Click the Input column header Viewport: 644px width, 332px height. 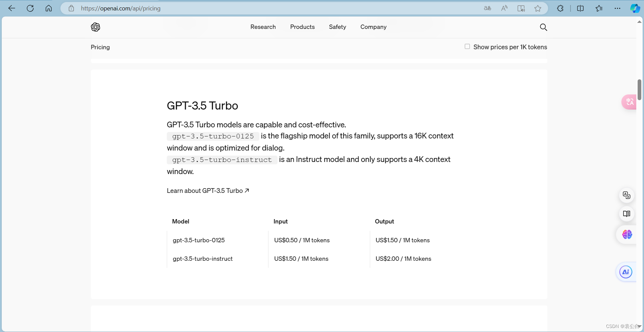(x=281, y=221)
